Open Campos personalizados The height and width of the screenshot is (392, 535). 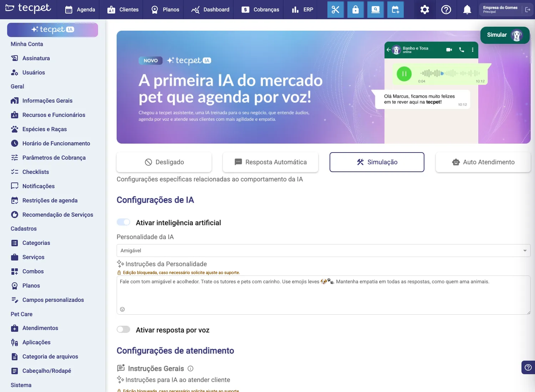[x=52, y=300]
